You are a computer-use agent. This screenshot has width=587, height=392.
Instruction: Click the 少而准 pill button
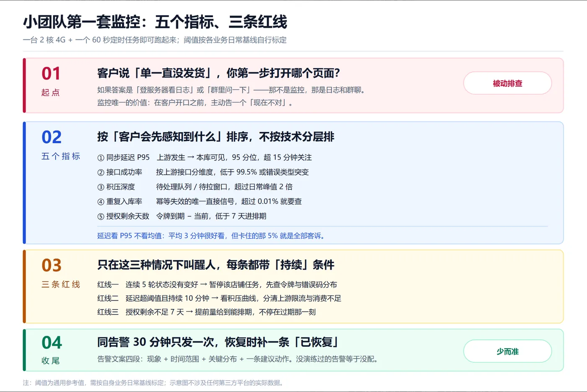pos(507,351)
